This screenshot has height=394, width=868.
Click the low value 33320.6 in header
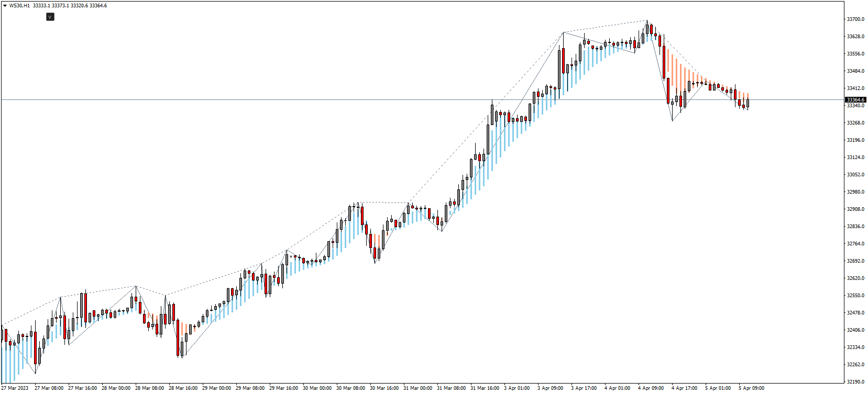(79, 6)
